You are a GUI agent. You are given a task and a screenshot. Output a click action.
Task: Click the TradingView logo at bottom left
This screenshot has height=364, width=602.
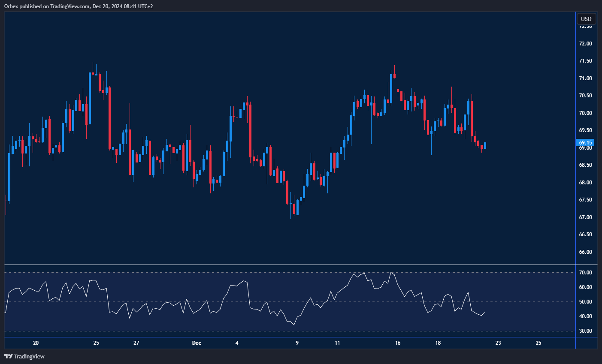[x=24, y=356]
